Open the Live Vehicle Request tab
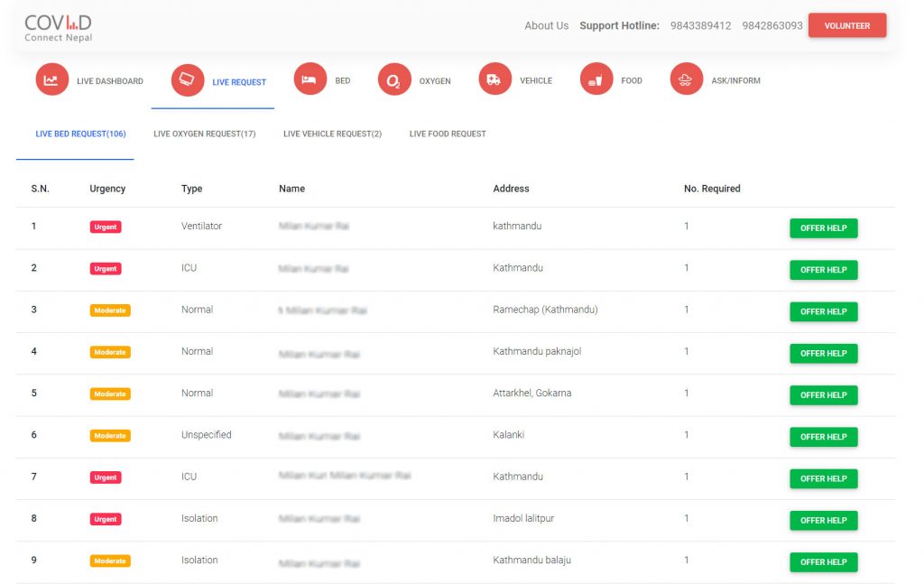Image resolution: width=924 pixels, height=584 pixels. (x=332, y=134)
